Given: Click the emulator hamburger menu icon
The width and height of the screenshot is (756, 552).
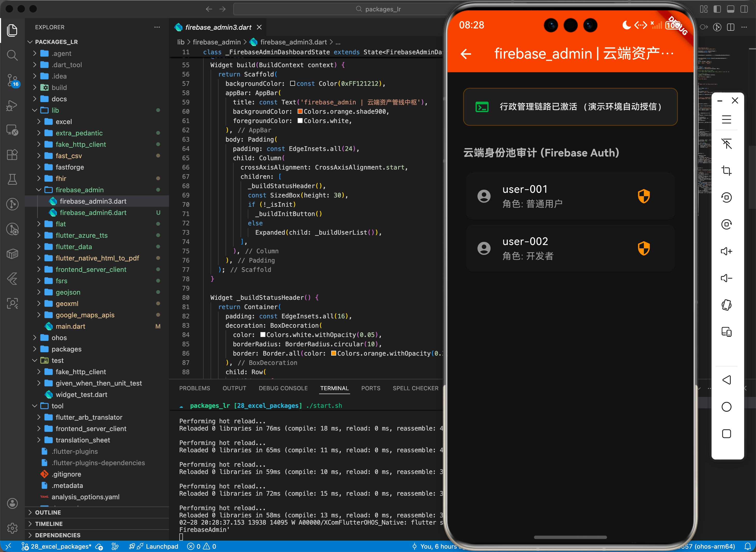Looking at the screenshot, I should [726, 119].
